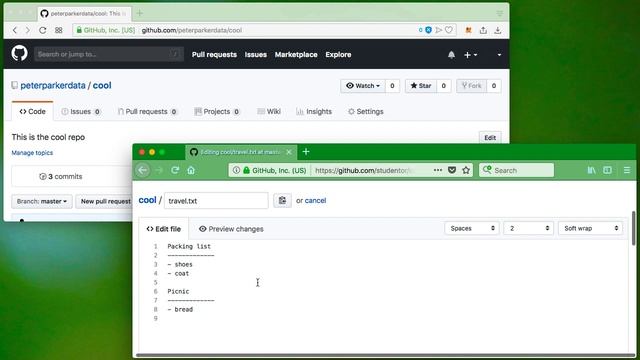Image resolution: width=640 pixels, height=360 pixels.
Task: Click the downloads icon in back browser toolbar
Action: (498, 30)
